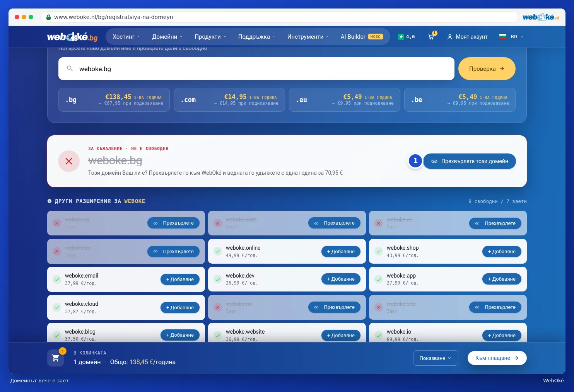574x392 pixels.
Task: Click Прехвърлете този домейн button
Action: [x=470, y=161]
